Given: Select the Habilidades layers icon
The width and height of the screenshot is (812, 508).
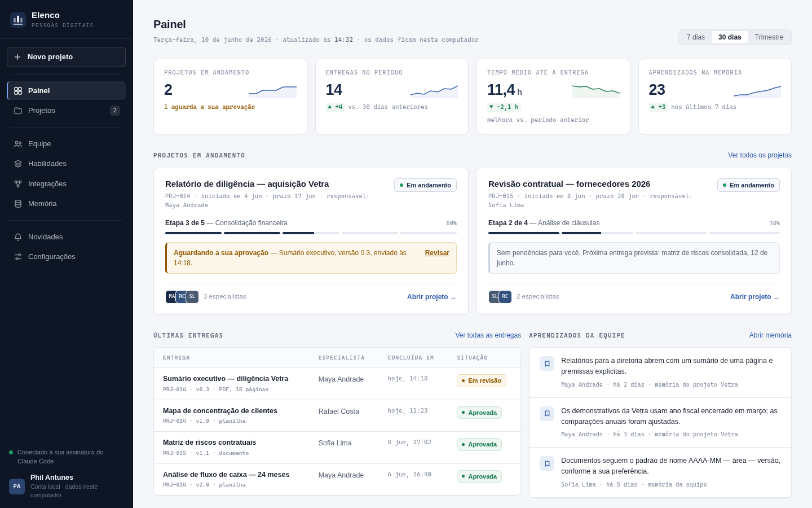Looking at the screenshot, I should coord(18,164).
